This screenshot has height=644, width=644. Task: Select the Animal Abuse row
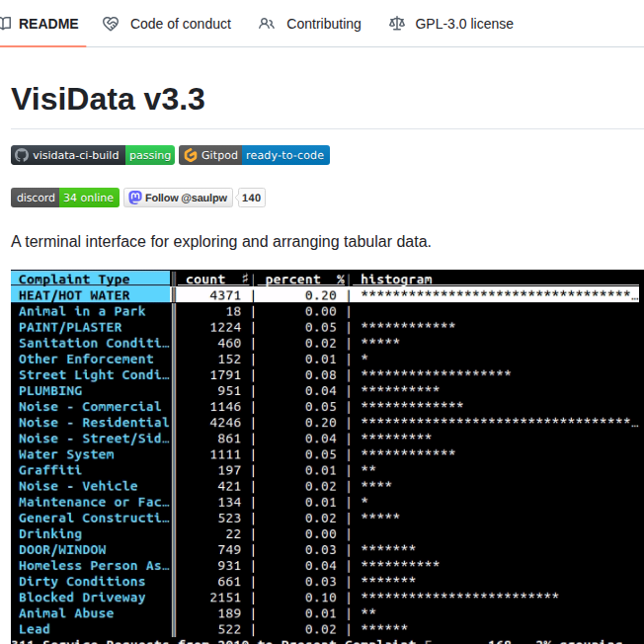(325, 613)
